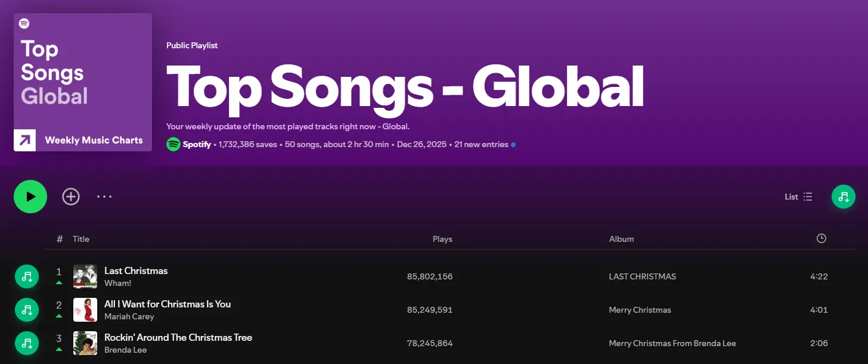Play the playlist with the green play button
Image resolution: width=868 pixels, height=364 pixels.
click(30, 196)
